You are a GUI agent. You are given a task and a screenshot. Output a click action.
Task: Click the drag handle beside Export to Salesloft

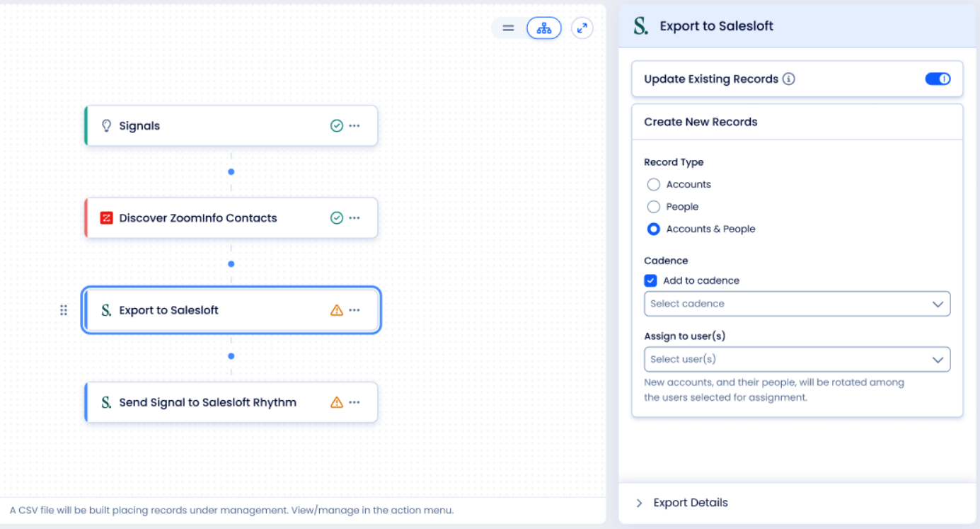(x=64, y=310)
